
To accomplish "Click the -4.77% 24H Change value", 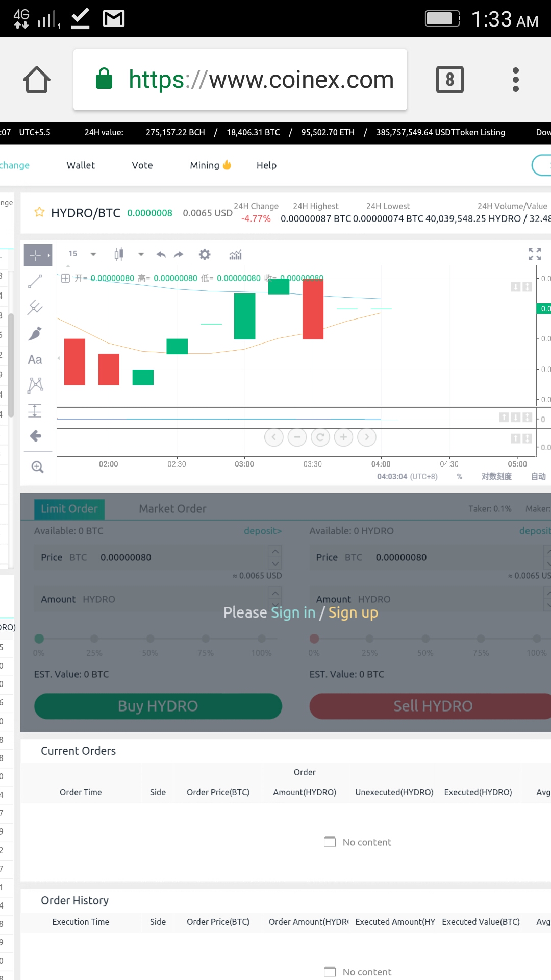I will [x=256, y=218].
